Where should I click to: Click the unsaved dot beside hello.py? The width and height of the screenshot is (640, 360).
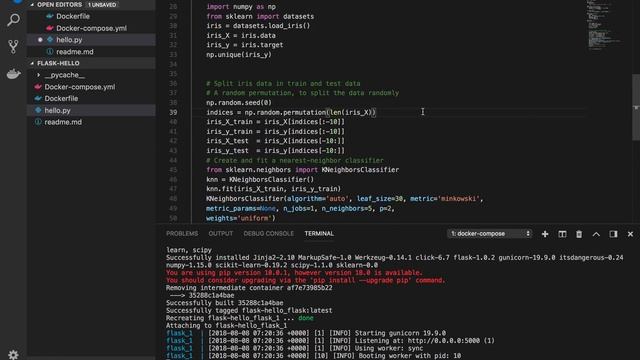(x=40, y=40)
